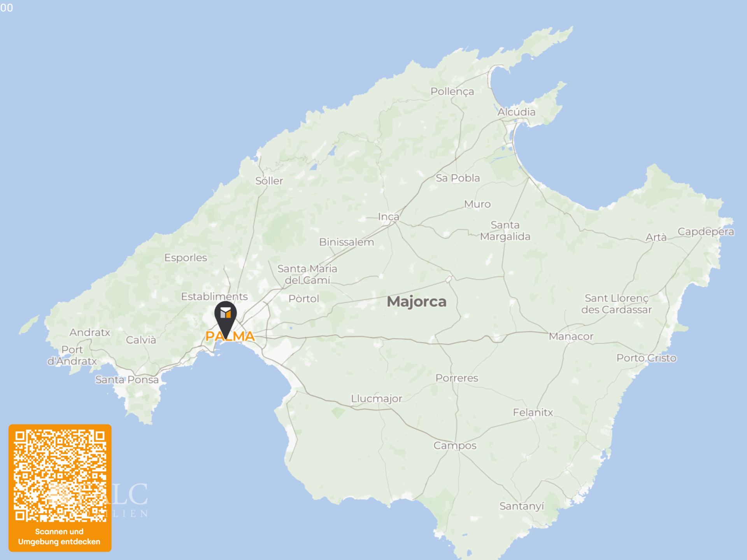
Task: Click the Sóller town label
Action: pos(269,181)
